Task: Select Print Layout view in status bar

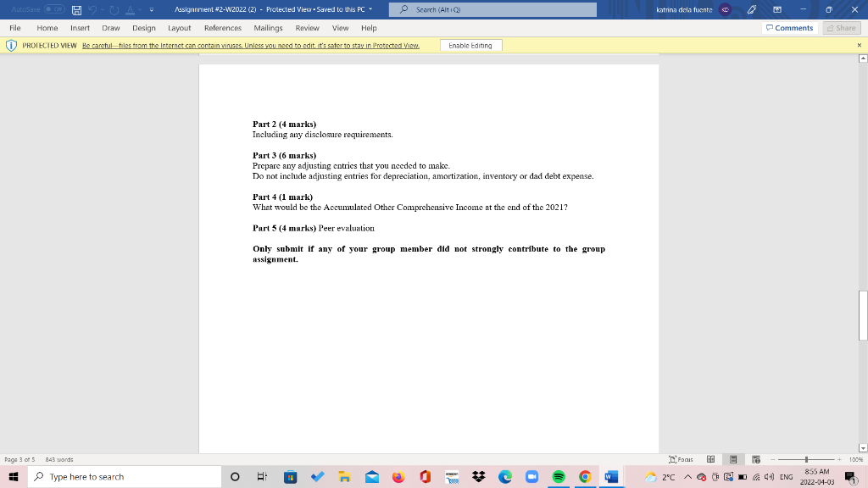Action: pos(732,459)
